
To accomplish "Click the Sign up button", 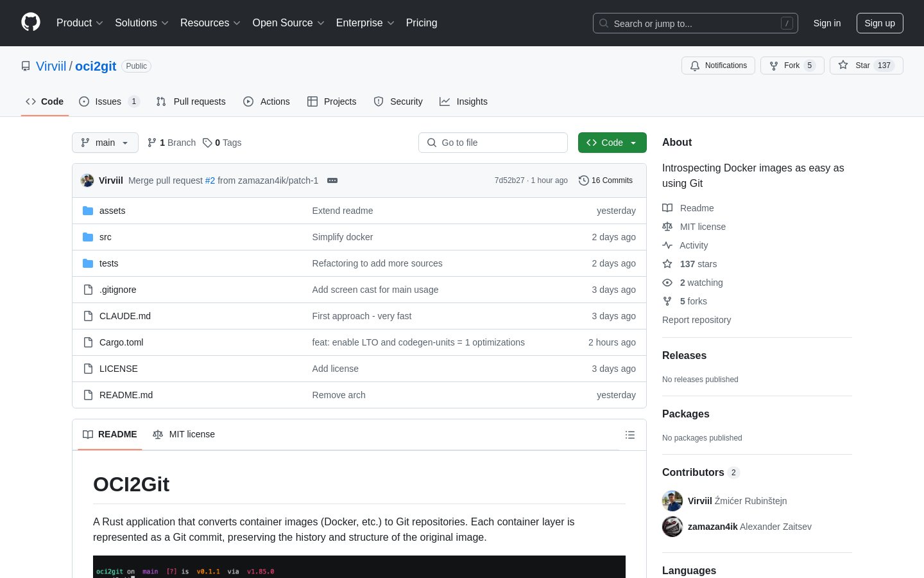I will [880, 23].
